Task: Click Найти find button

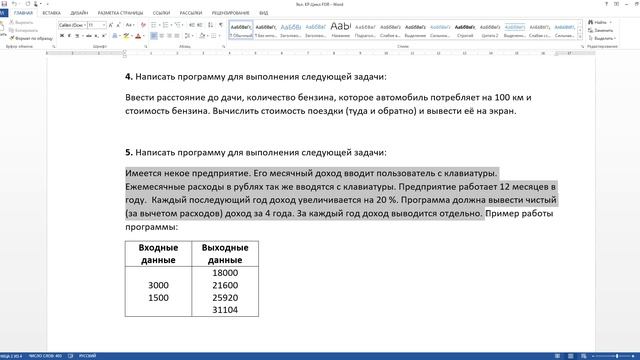Action: (x=600, y=22)
